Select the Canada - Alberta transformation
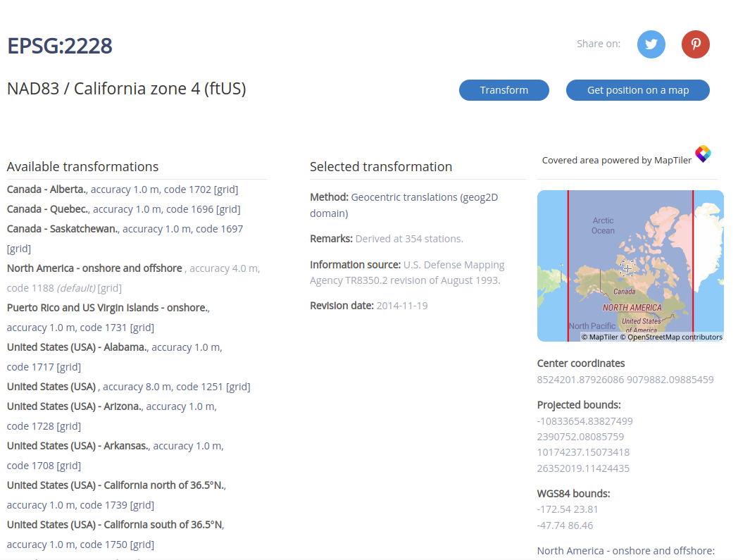This screenshot has width=738, height=560. 46,189
